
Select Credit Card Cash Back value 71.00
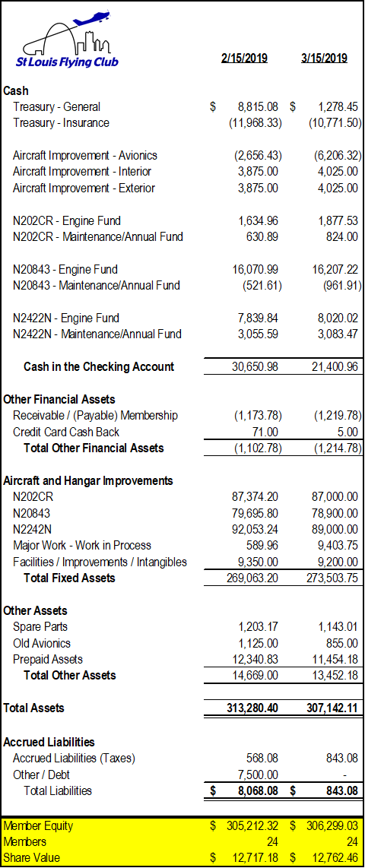point(266,432)
